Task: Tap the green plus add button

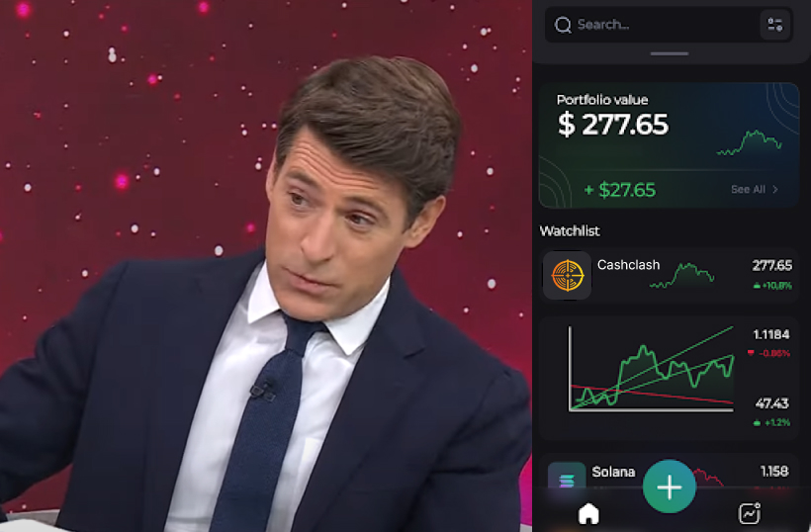Action: [x=670, y=487]
